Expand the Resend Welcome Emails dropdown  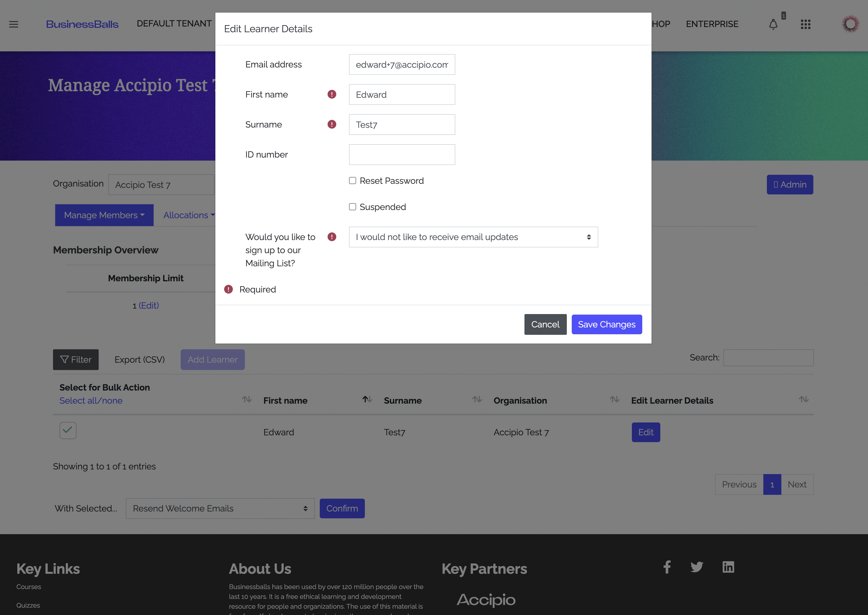tap(220, 508)
